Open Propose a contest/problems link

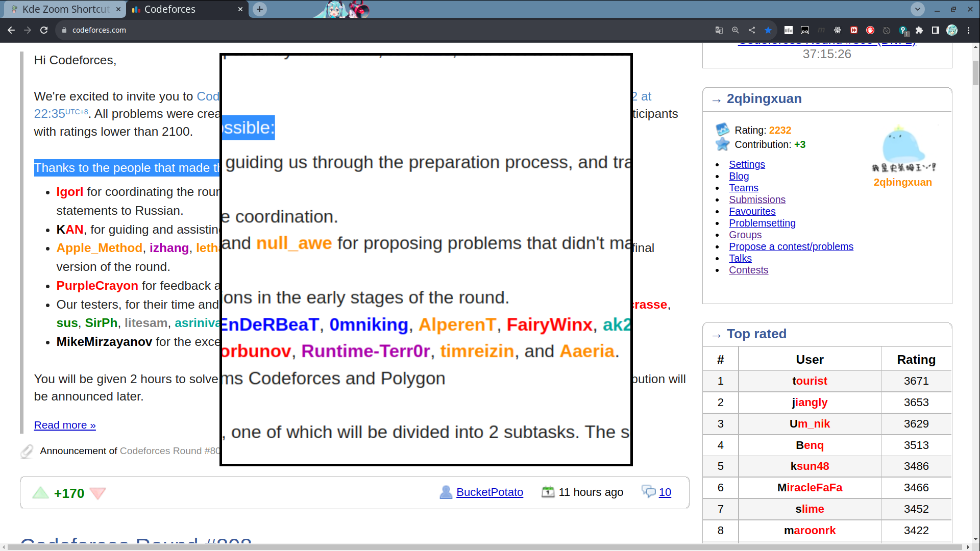[x=791, y=246]
